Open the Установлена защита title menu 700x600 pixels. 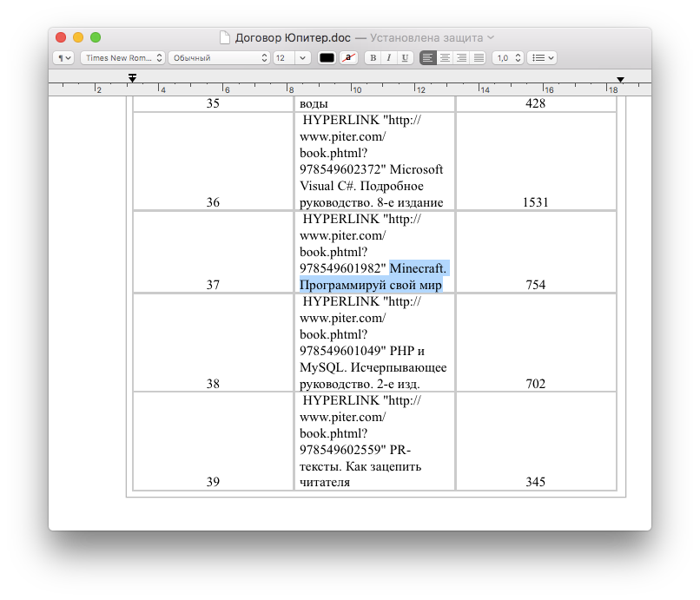[x=432, y=38]
